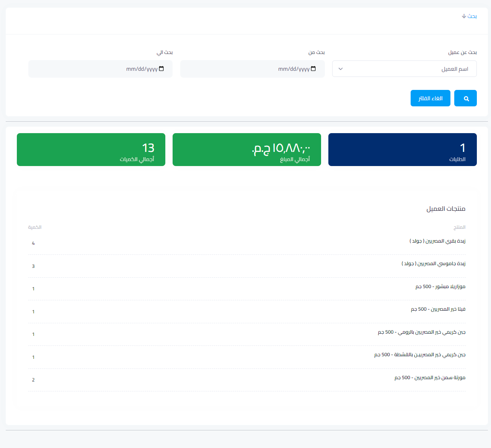This screenshot has height=448, width=491.
Task: Open the اسم العميل customer dropdown
Action: point(405,69)
